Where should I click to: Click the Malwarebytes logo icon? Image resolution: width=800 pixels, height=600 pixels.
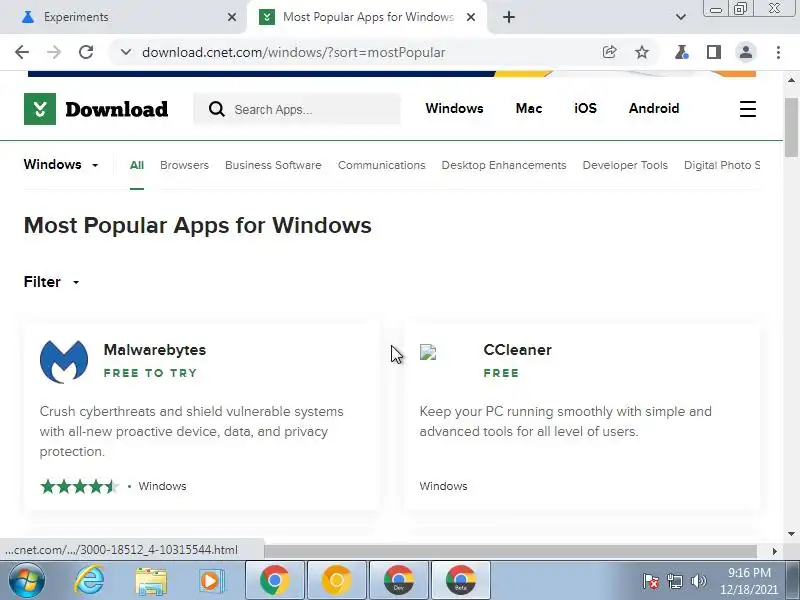coord(64,361)
